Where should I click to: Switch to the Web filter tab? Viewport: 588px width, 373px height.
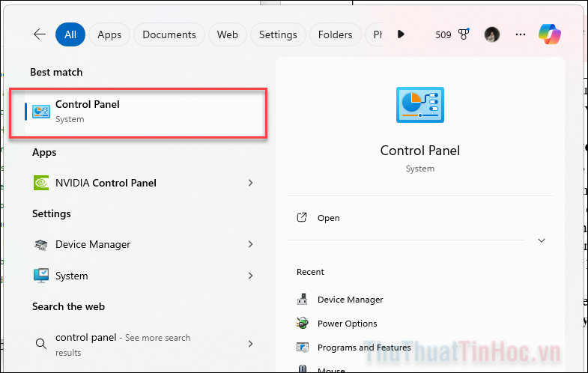click(x=227, y=34)
